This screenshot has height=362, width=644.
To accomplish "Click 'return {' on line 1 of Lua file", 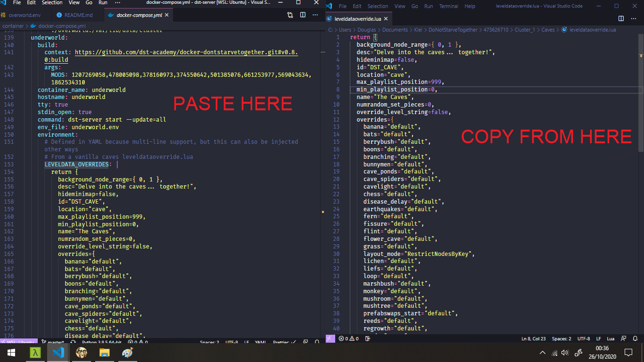I will [363, 37].
